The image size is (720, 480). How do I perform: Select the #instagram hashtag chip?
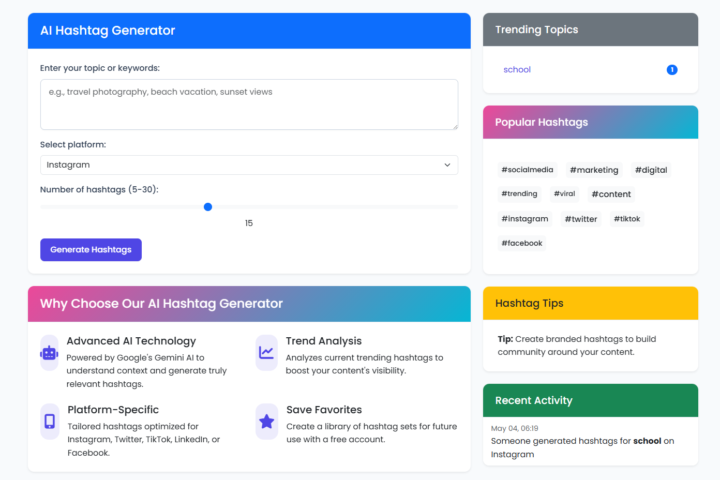[525, 219]
